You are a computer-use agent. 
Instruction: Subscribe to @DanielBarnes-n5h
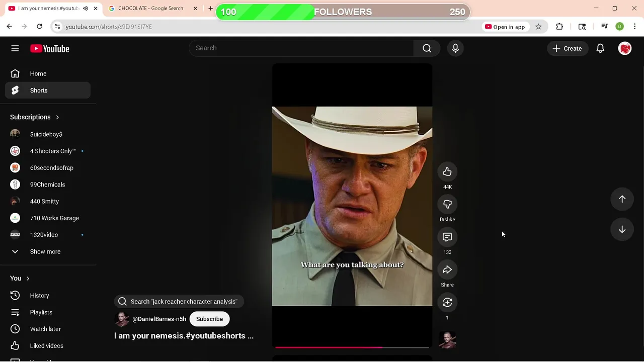pyautogui.click(x=209, y=319)
